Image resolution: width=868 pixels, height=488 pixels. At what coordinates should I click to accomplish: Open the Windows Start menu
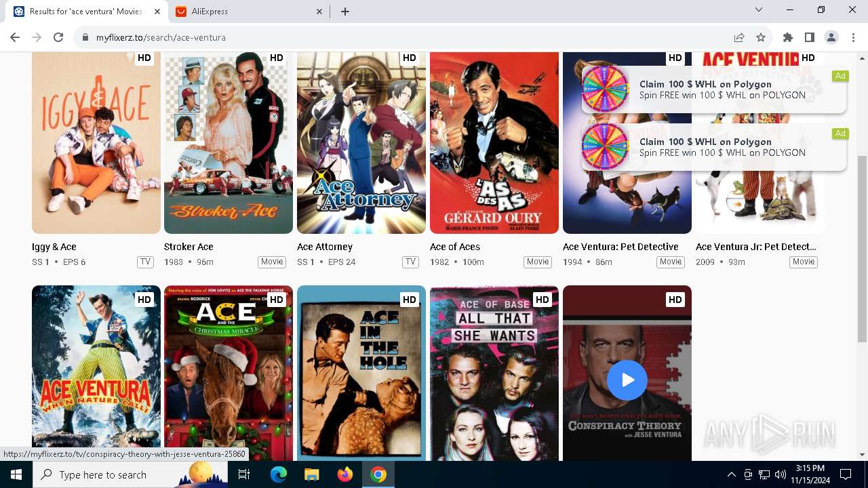tap(16, 474)
